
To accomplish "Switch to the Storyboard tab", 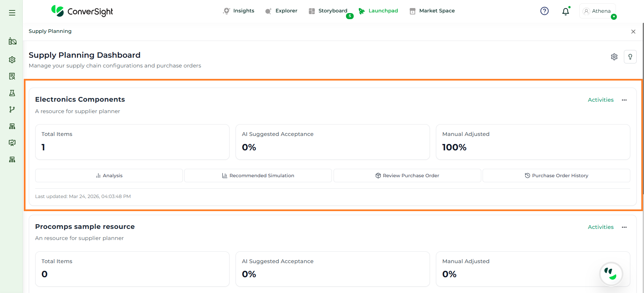I will (x=328, y=11).
